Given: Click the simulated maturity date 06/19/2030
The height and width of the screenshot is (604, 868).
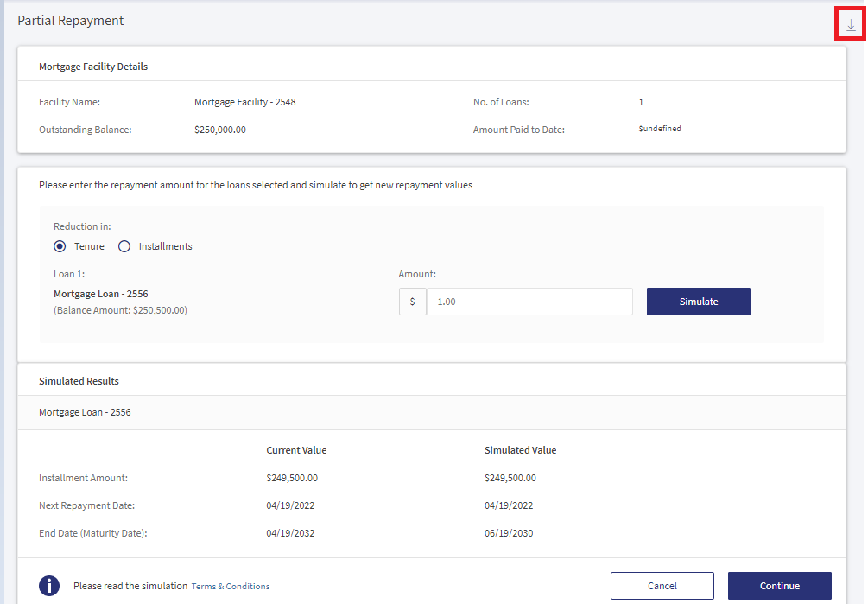Looking at the screenshot, I should point(509,533).
